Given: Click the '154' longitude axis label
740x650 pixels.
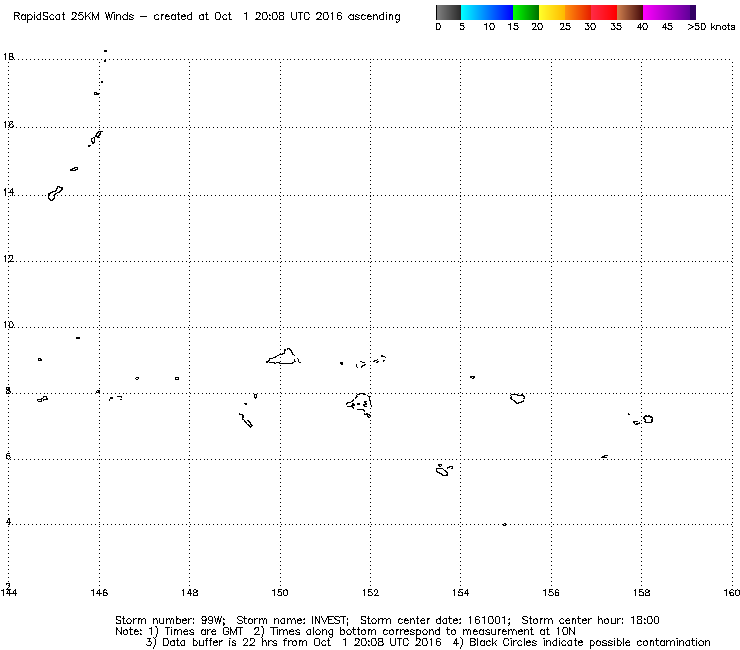Looking at the screenshot, I should point(461,592).
